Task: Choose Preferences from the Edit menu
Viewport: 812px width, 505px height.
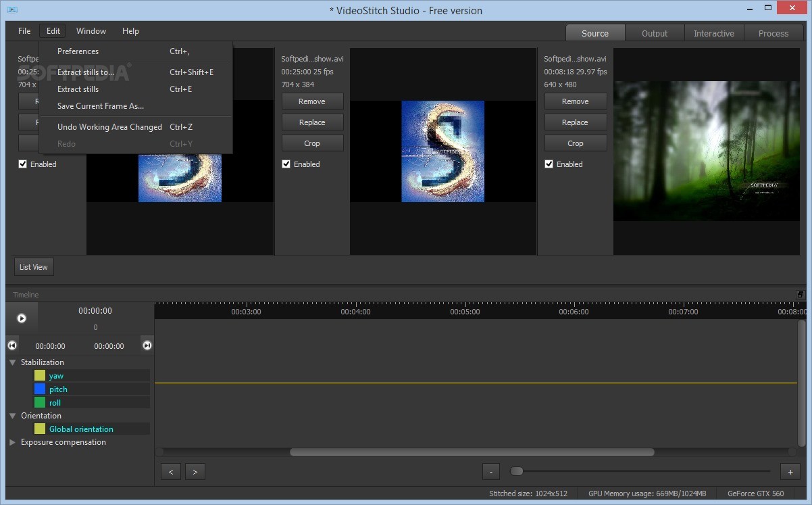Action: click(136, 51)
